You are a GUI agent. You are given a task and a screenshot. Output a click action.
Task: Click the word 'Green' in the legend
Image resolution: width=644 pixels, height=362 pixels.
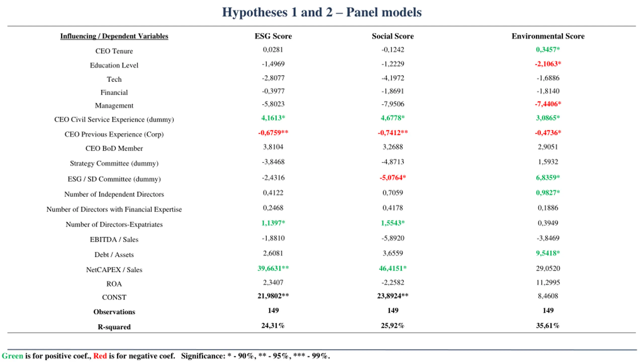click(x=13, y=356)
